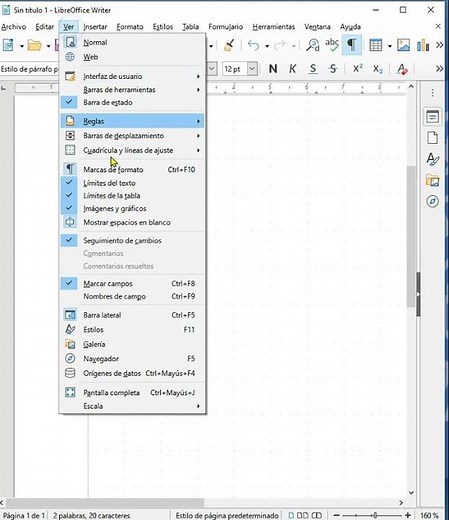Open the Undo history dropdown arrow
The width and height of the screenshot is (449, 520).
coord(267,46)
